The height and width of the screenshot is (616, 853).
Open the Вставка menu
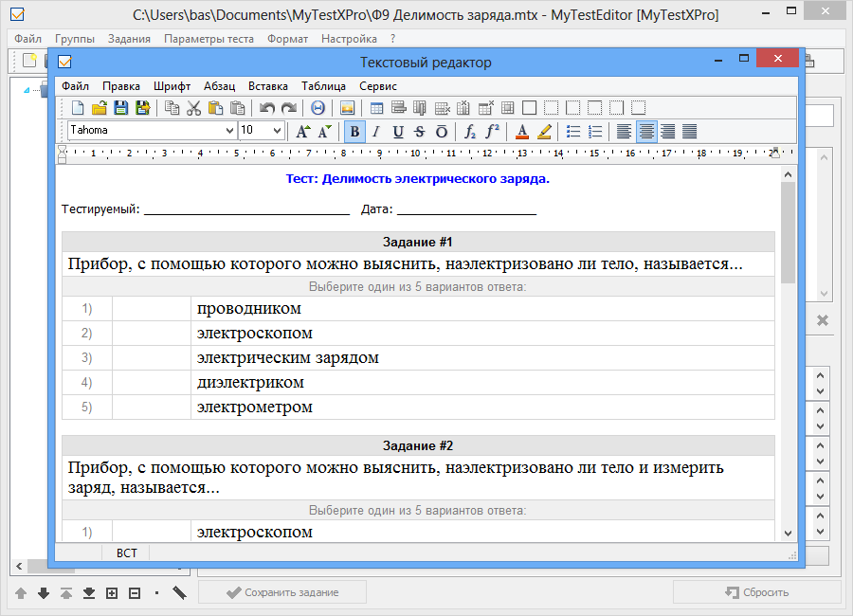267,86
